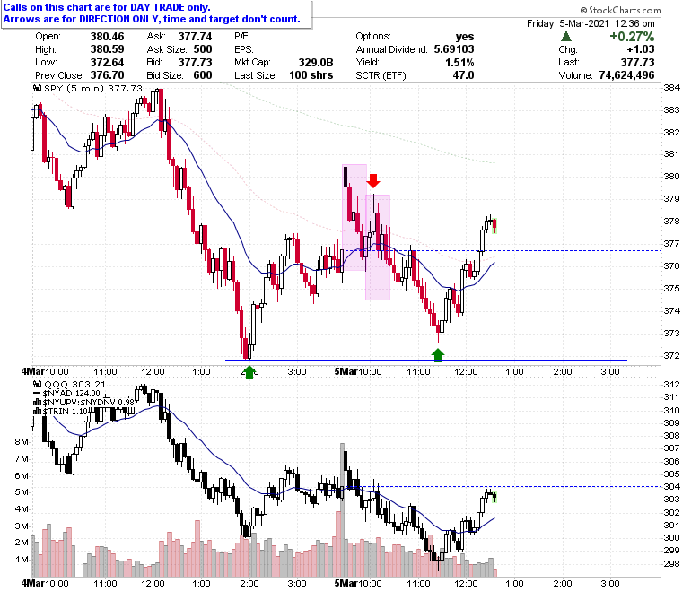700x591 pixels.
Task: Click the 5M volume axis label
Action: coord(22,491)
